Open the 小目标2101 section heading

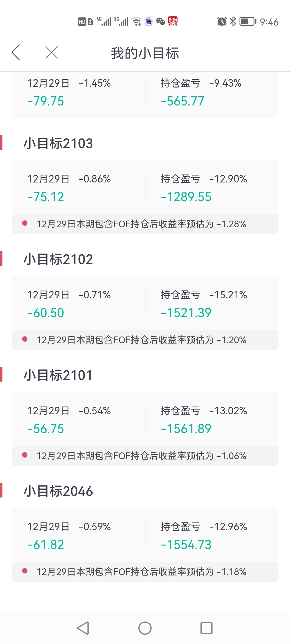coord(58,375)
